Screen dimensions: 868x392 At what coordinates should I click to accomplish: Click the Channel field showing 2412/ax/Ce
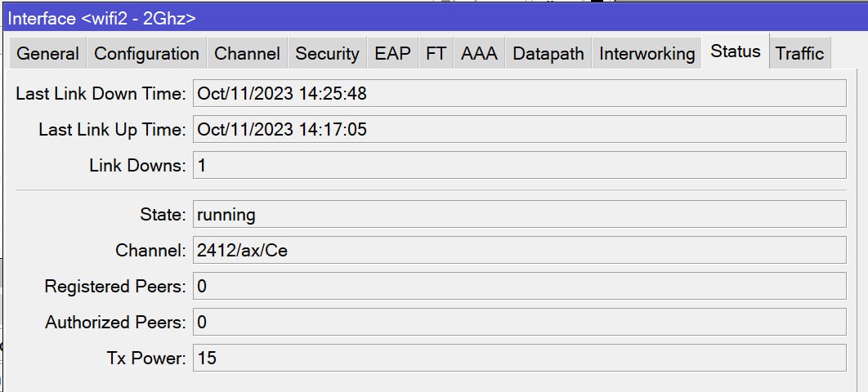click(519, 250)
